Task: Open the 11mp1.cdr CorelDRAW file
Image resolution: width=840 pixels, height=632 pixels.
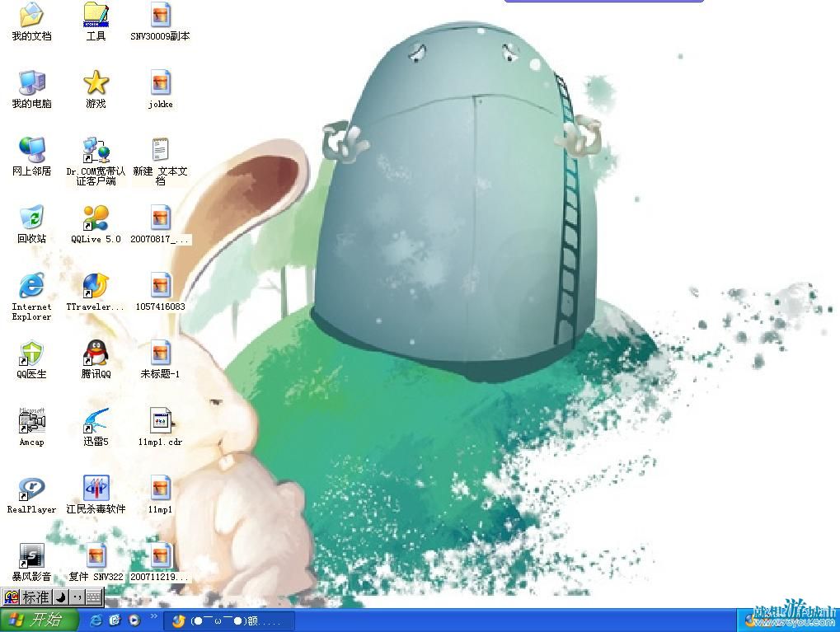Action: (160, 426)
